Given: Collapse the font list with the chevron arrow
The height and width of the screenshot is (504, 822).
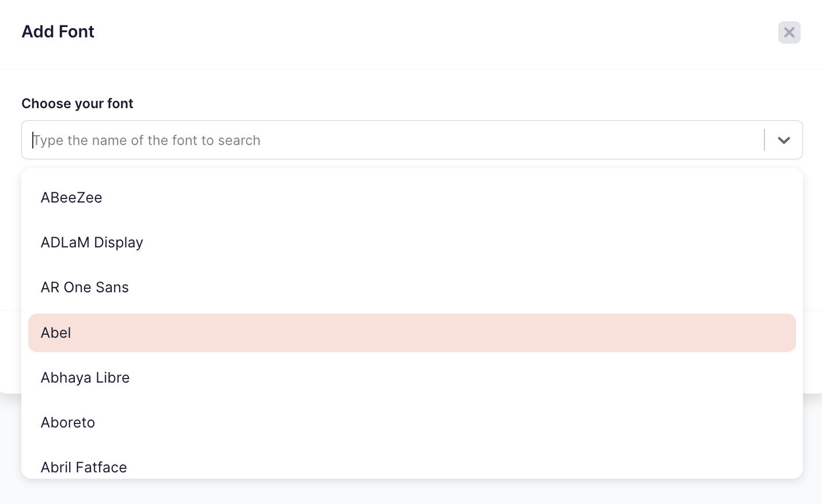Looking at the screenshot, I should (x=783, y=140).
